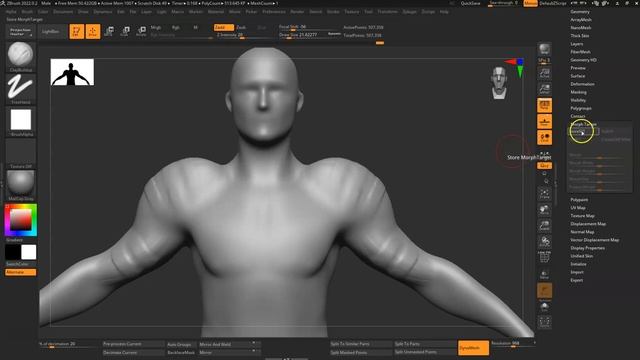The image size is (640, 360).
Task: Select the Rotate transform icon in top shelf
Action: click(141, 31)
